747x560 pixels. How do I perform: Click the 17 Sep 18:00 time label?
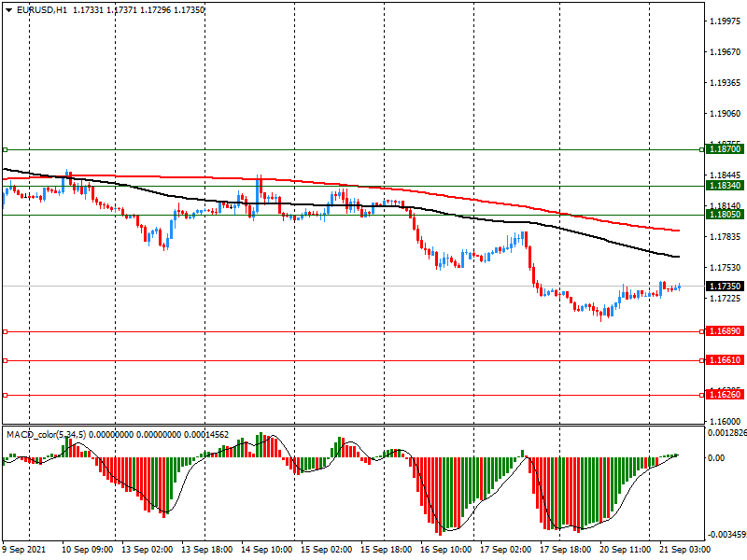click(x=566, y=550)
